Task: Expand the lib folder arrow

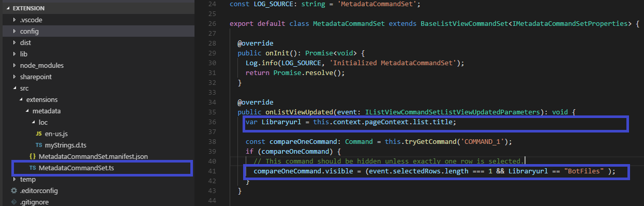Action: click(14, 54)
